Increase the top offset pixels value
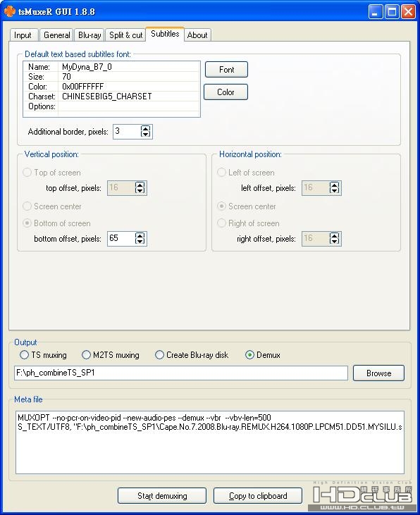This screenshot has width=420, height=515. [140, 185]
